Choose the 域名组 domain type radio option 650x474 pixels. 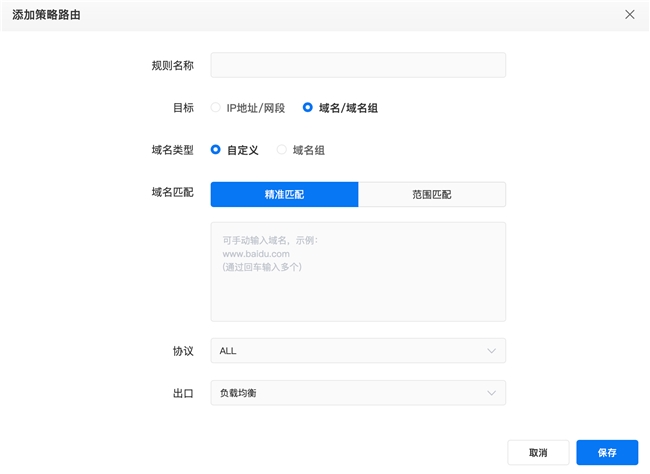point(282,150)
